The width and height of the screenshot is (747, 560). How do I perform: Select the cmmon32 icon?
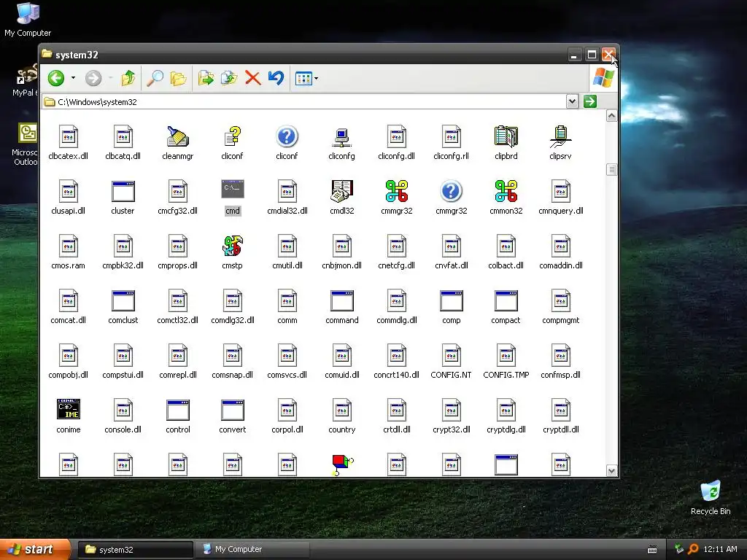pyautogui.click(x=506, y=191)
